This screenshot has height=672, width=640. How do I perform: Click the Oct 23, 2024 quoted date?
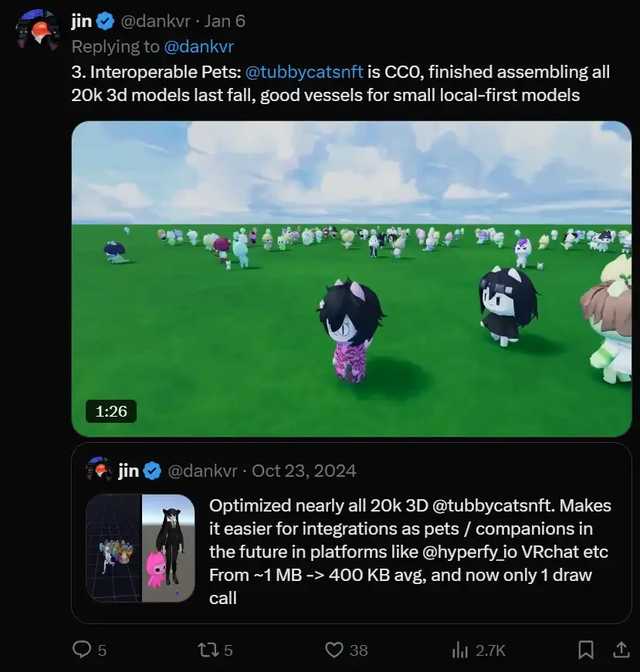point(304,470)
